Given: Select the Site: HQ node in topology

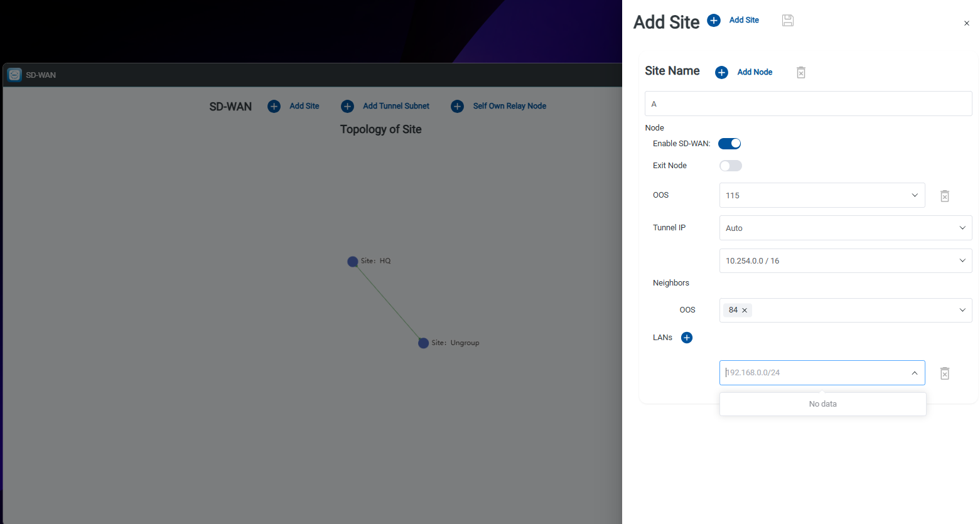Looking at the screenshot, I should 353,262.
